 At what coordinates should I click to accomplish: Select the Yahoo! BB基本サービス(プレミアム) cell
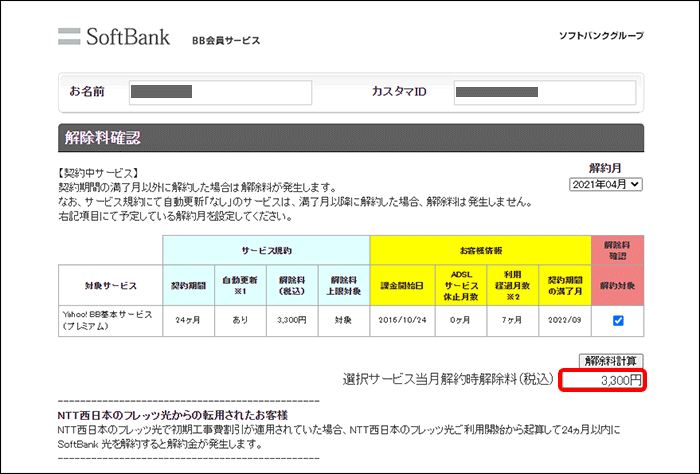pyautogui.click(x=110, y=320)
